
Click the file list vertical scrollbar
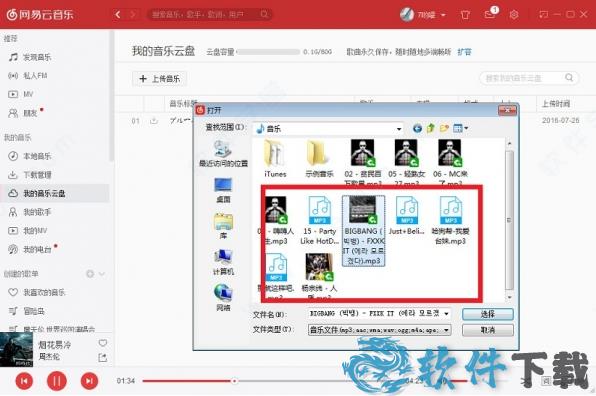509,220
